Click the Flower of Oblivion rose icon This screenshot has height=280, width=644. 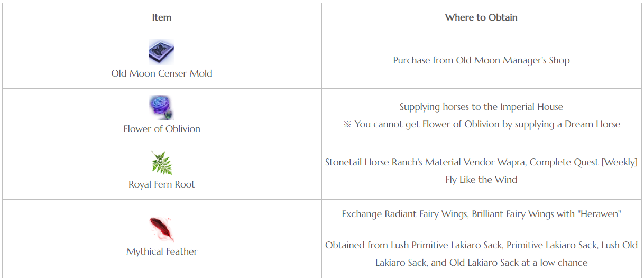pyautogui.click(x=162, y=108)
